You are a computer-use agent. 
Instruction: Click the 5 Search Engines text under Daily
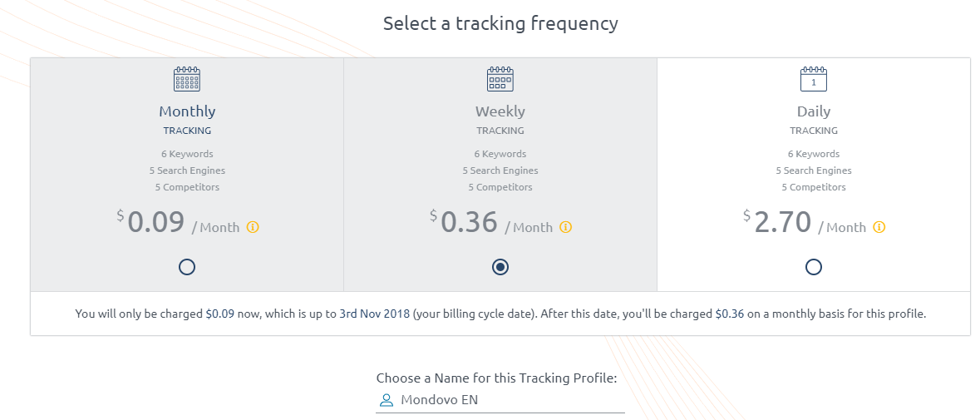[x=814, y=170]
